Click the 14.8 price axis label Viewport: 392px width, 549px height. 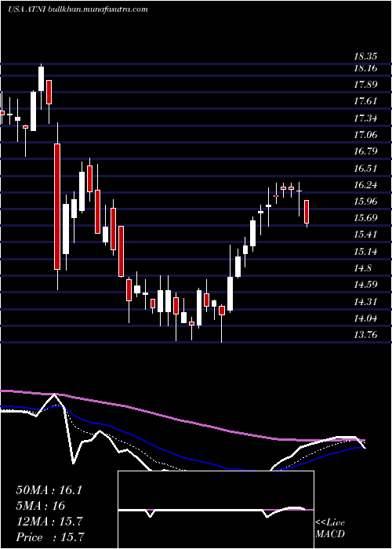point(362,268)
